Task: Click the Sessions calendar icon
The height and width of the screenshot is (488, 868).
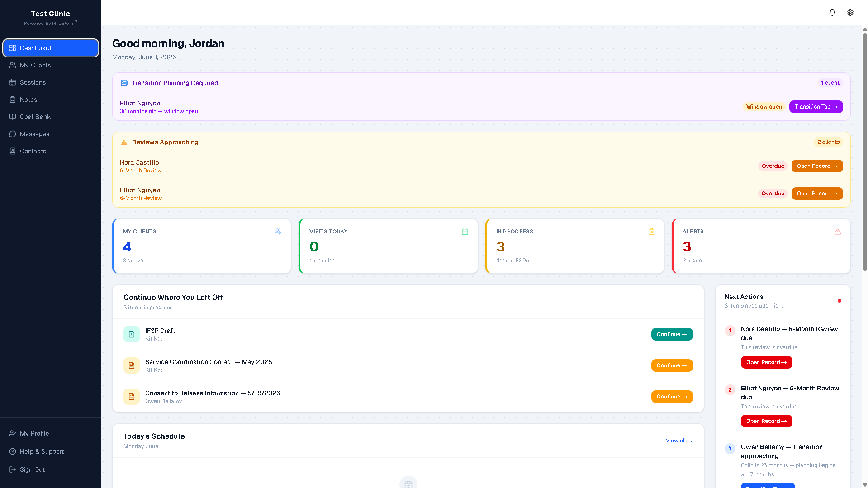Action: tap(13, 82)
